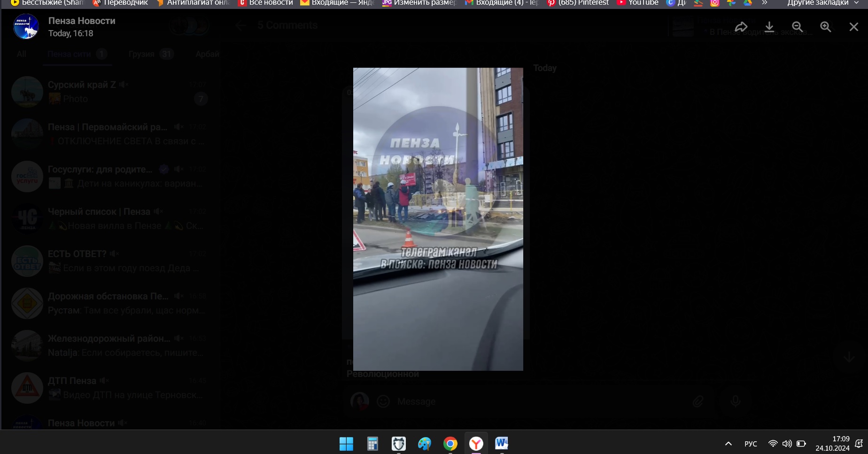Open the volume control in the tray
The width and height of the screenshot is (868, 454).
(x=787, y=444)
